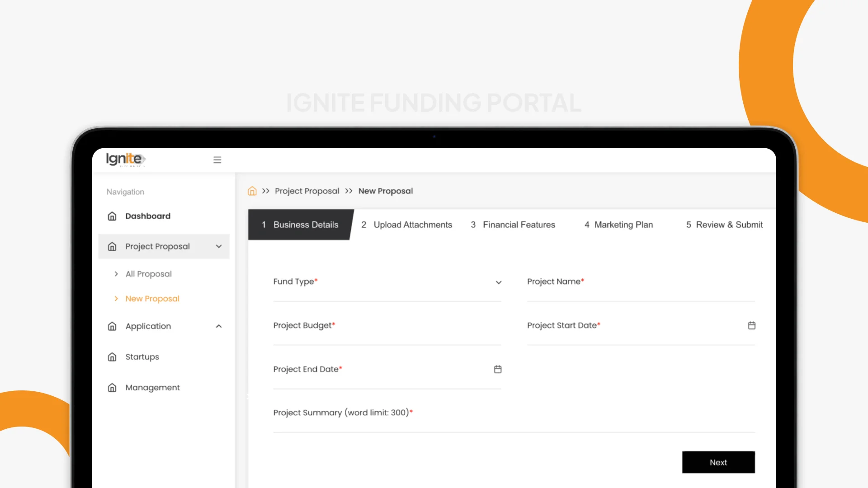Switch to Upload Attachments tab
Image resolution: width=868 pixels, height=488 pixels.
tap(406, 225)
